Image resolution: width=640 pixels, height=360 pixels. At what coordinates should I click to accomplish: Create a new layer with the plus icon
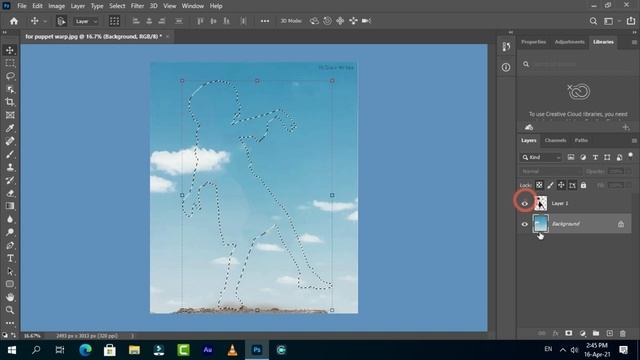(x=609, y=333)
